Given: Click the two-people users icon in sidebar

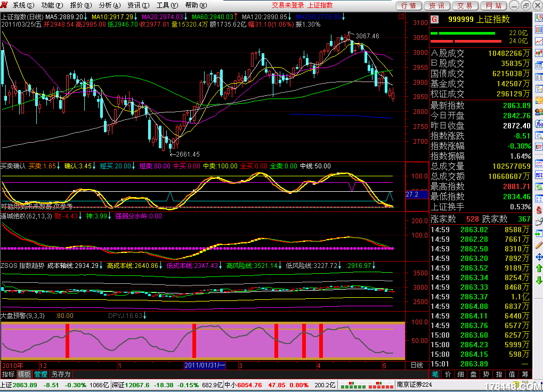Looking at the screenshot, I should click(539, 112).
